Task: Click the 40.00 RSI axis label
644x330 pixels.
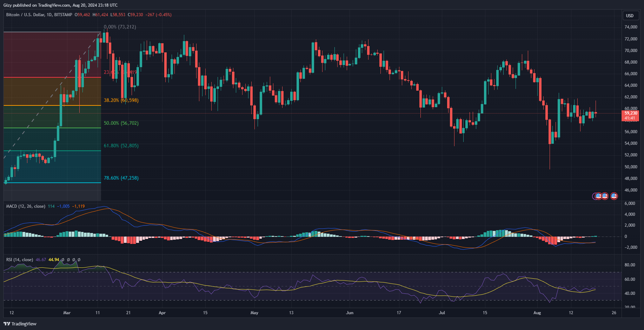Action: tap(630, 293)
